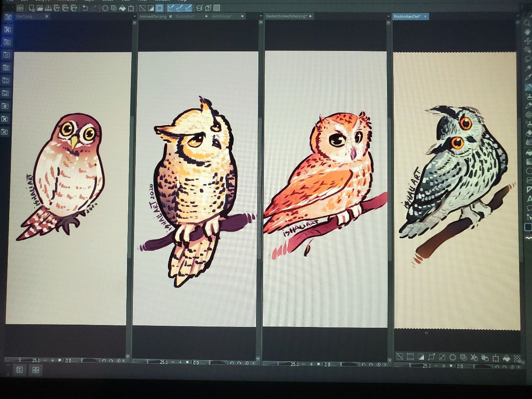Clear selection contents with the Clear icon
The height and width of the screenshot is (399, 532).
click(104, 8)
